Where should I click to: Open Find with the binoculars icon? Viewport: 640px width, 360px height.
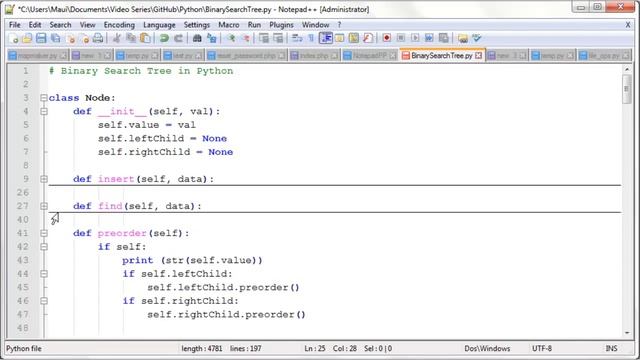tap(197, 38)
